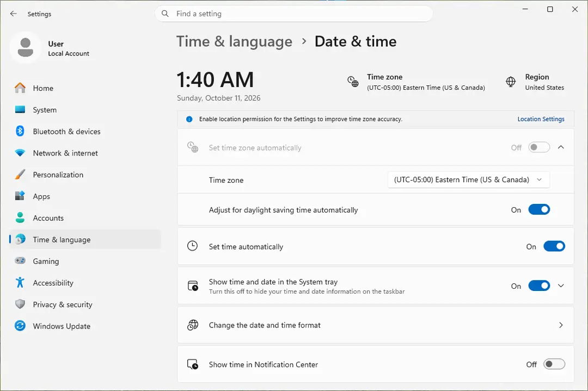Click the Time & language globe icon
Screen dimensions: 588x391
coord(21,239)
